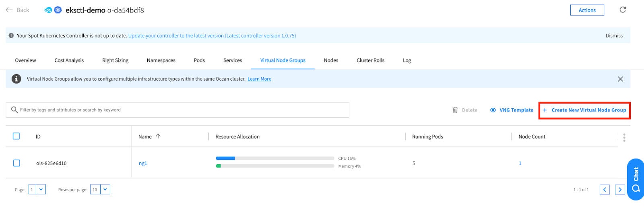
Task: Click the Node Count column header
Action: pyautogui.click(x=532, y=137)
